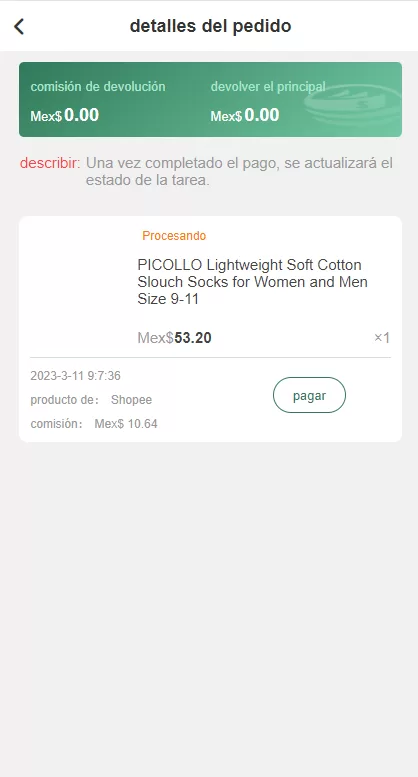Tap the detalles del pedido header title
The height and width of the screenshot is (777, 418).
tap(210, 26)
